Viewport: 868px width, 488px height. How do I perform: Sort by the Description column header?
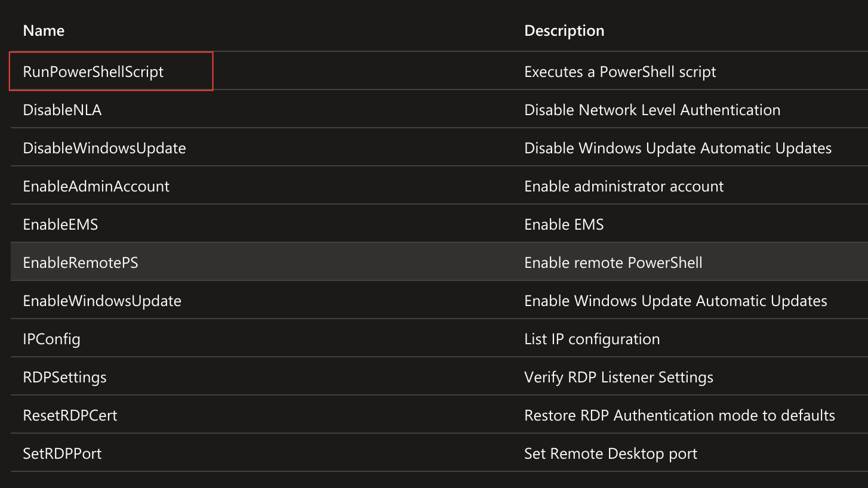pyautogui.click(x=564, y=30)
